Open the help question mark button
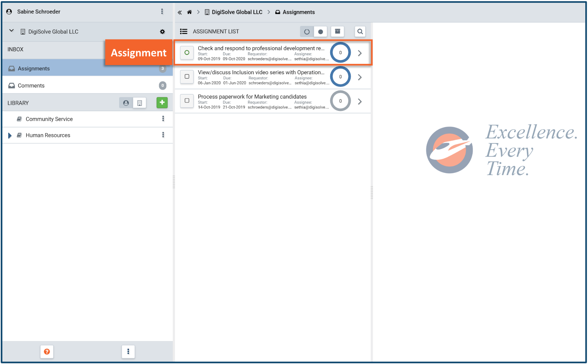The height and width of the screenshot is (364, 588). click(47, 352)
